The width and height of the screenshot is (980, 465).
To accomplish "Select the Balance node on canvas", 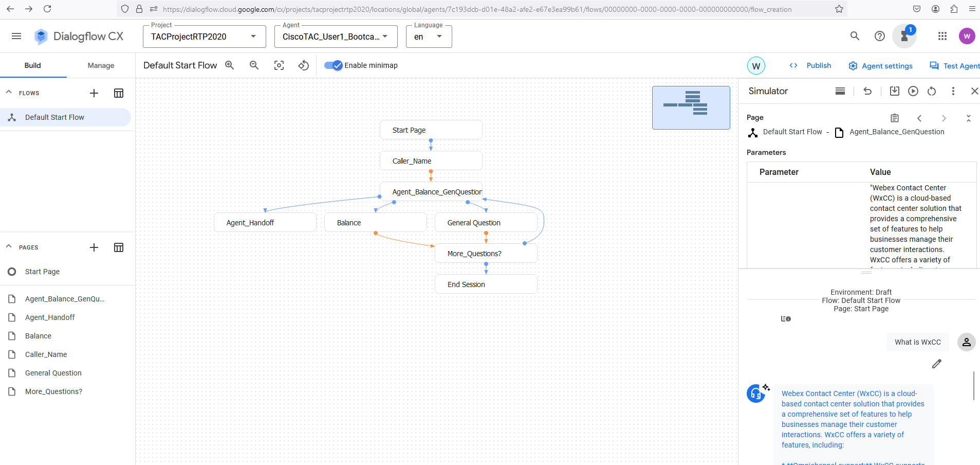I will click(x=375, y=222).
